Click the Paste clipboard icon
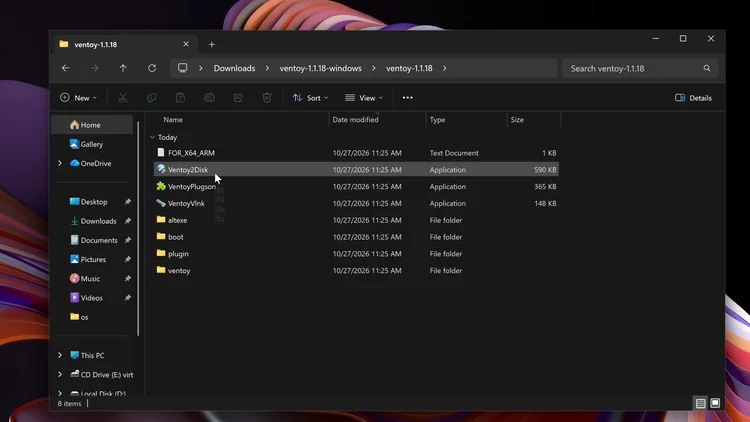Image resolution: width=750 pixels, height=422 pixels. pos(180,98)
